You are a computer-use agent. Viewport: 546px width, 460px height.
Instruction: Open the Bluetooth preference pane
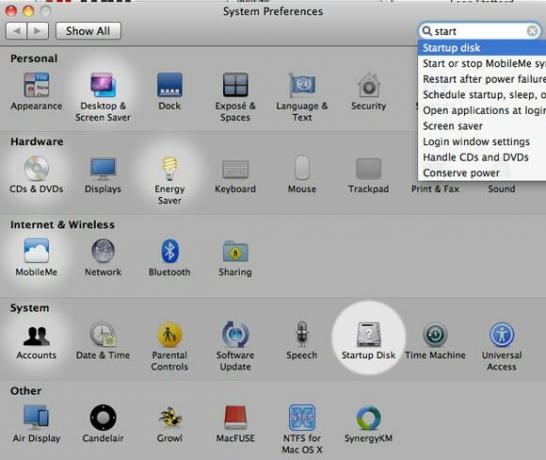170,257
